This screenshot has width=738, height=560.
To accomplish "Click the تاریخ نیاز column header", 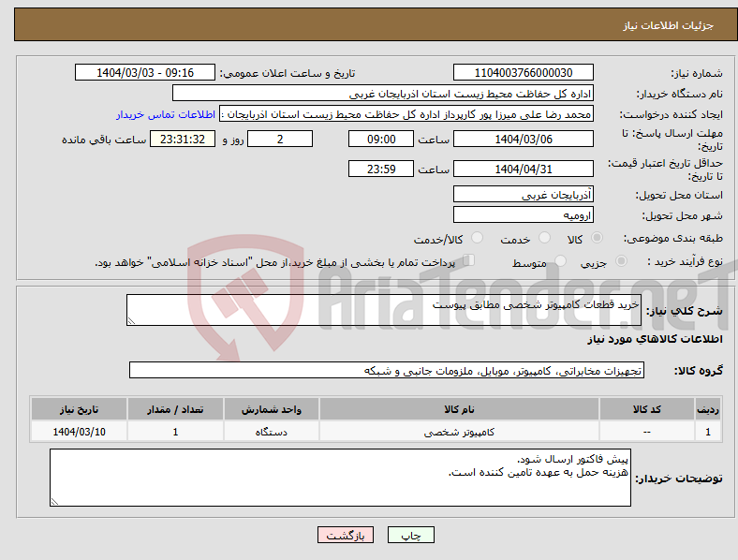I will click(x=79, y=409).
